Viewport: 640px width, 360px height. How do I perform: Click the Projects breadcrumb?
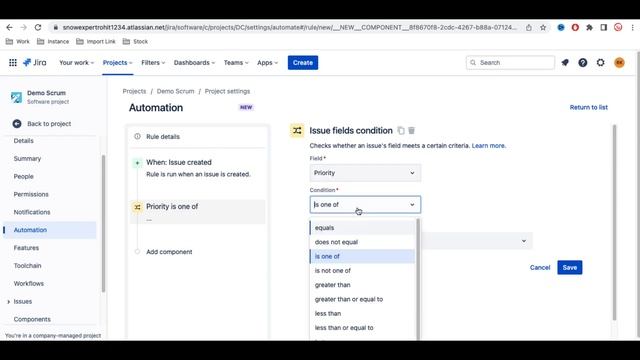pos(134,91)
